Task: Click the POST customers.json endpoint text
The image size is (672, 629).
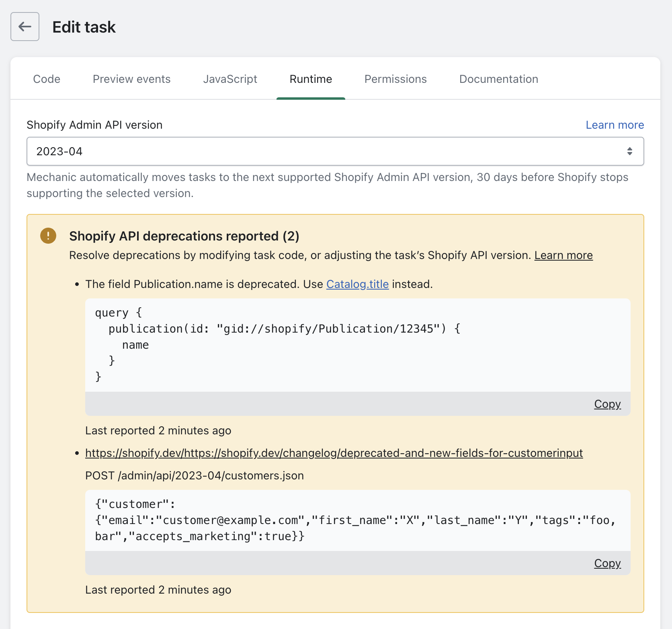Action: pos(194,476)
